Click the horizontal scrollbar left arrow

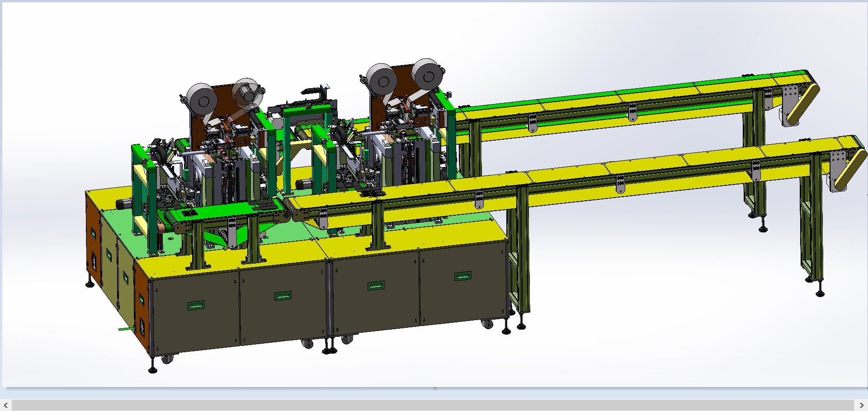pyautogui.click(x=6, y=405)
